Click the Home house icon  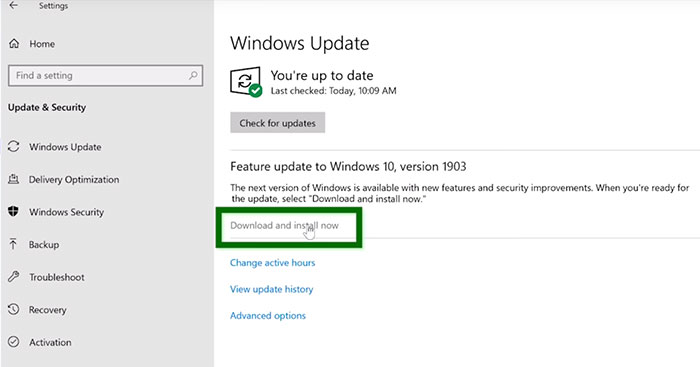coord(14,44)
